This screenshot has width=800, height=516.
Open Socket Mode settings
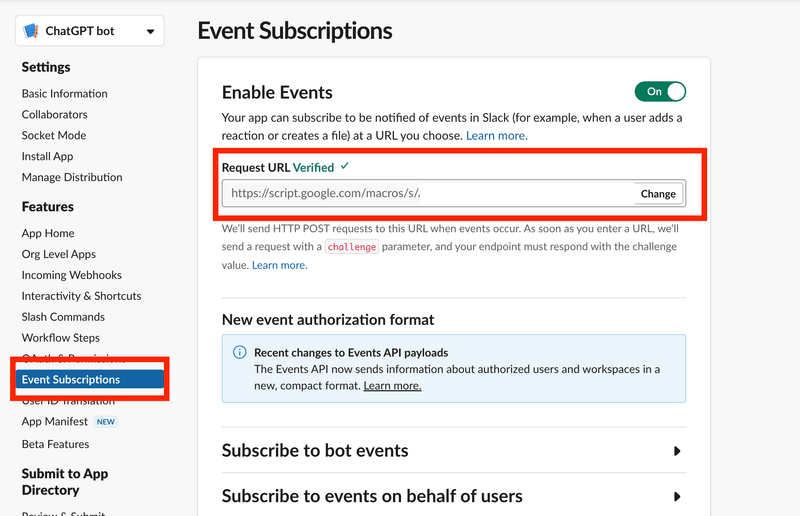coord(54,135)
